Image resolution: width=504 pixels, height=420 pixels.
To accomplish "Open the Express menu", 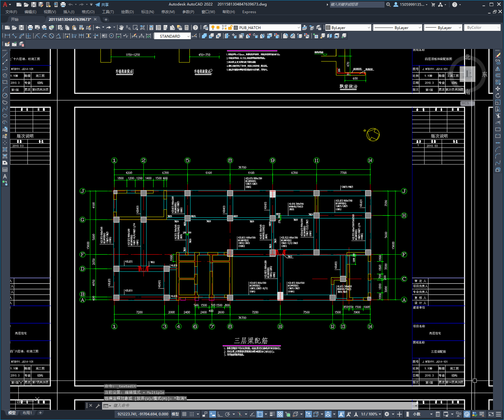I will point(249,12).
